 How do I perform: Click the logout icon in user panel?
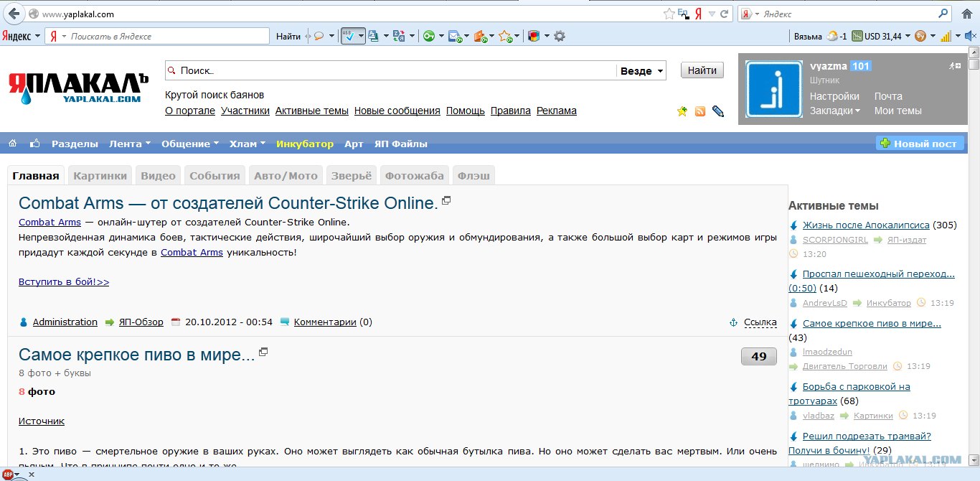956,65
